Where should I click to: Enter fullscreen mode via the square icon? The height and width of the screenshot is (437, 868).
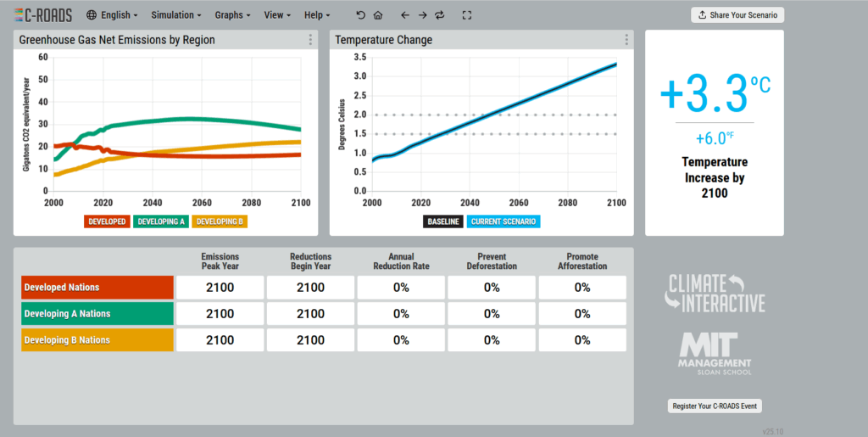[467, 15]
